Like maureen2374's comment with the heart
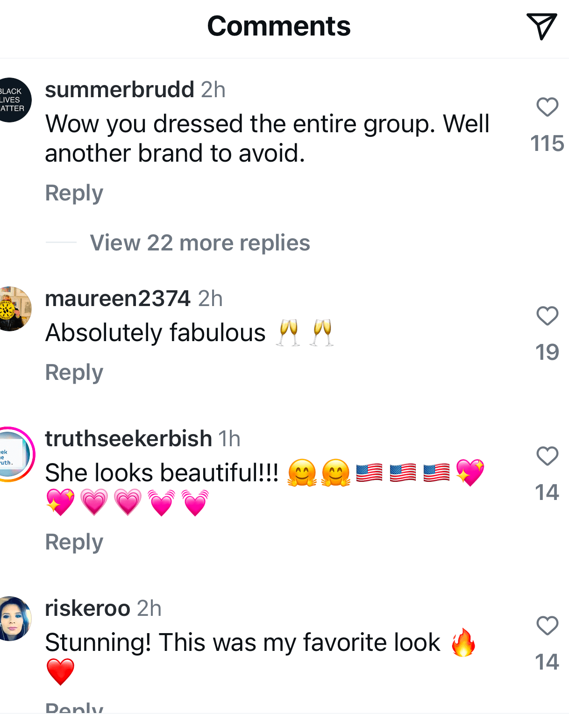 [x=547, y=316]
